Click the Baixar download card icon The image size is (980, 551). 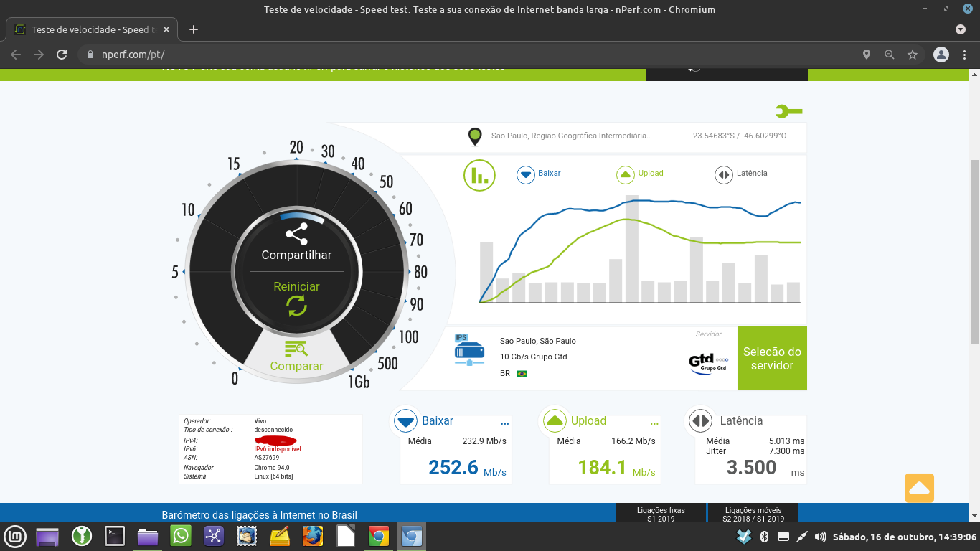[x=406, y=421]
